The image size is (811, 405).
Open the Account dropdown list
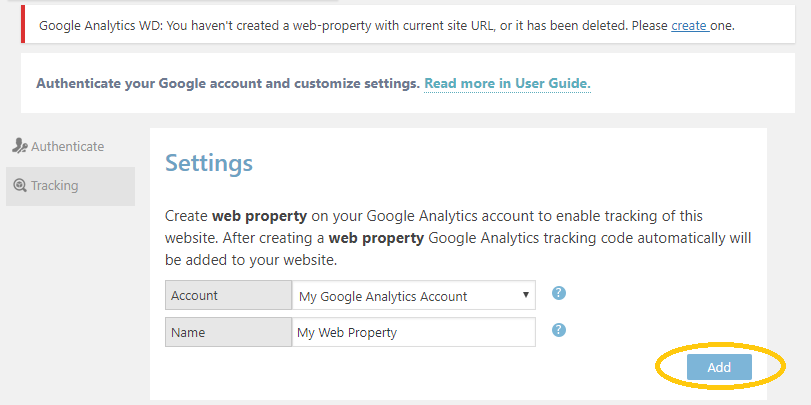(x=414, y=295)
